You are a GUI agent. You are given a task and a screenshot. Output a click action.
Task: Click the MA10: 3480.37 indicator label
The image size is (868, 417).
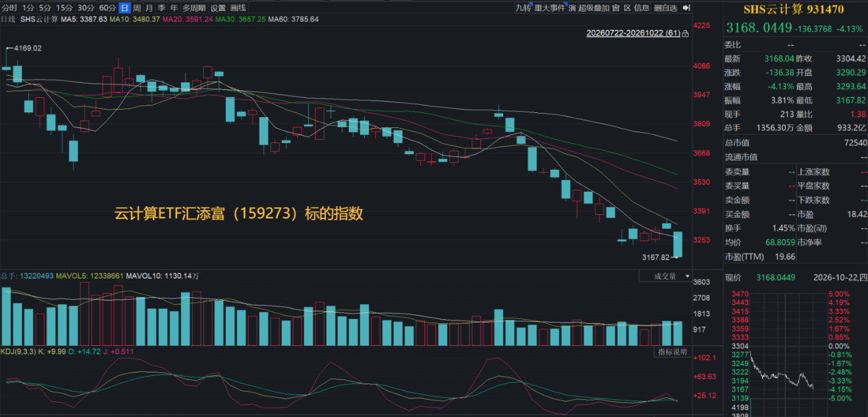click(135, 19)
